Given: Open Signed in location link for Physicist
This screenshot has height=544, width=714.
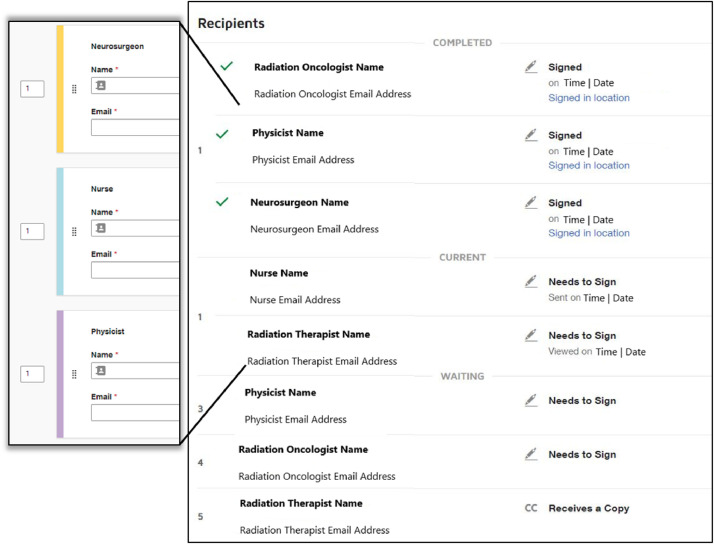Looking at the screenshot, I should [x=589, y=166].
